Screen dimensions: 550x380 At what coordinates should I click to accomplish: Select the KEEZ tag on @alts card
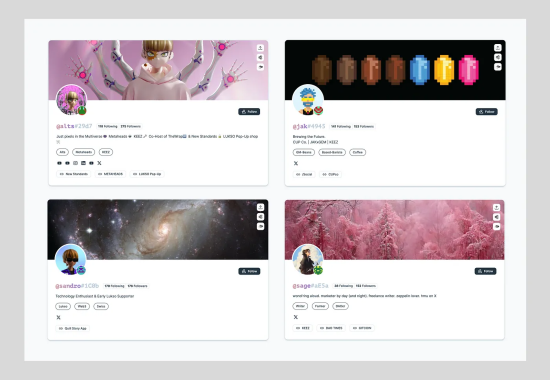click(x=106, y=152)
